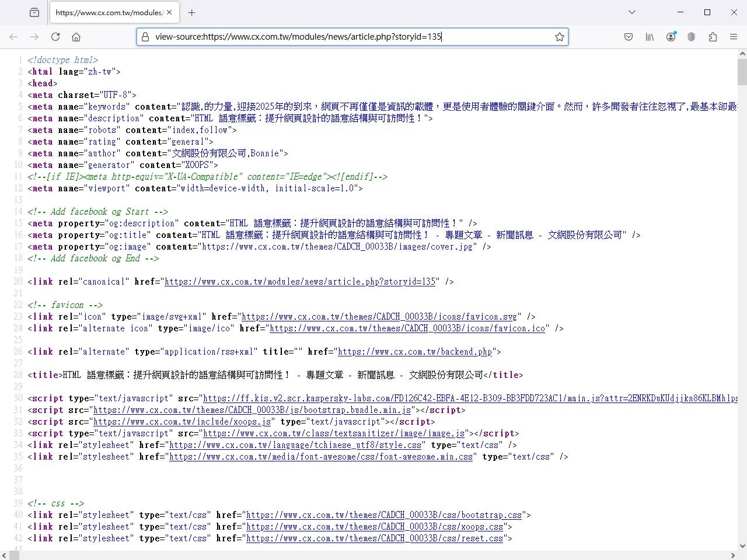Click the meta charset="UTF-8" line
The image size is (747, 560).
point(82,95)
